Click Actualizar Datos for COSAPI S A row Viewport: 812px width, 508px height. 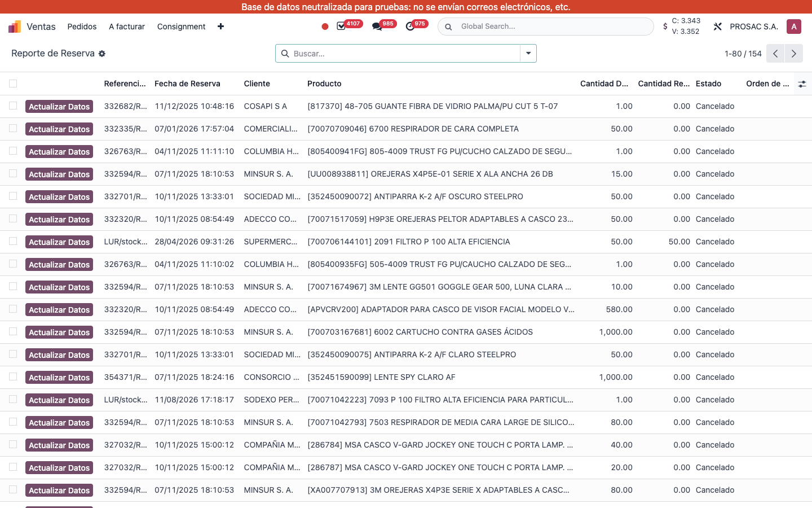pyautogui.click(x=59, y=107)
